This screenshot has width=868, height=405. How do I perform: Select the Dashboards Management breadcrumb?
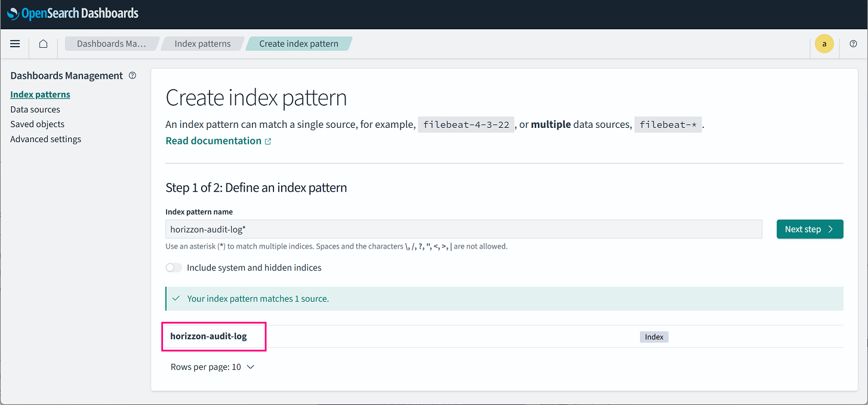pyautogui.click(x=112, y=44)
